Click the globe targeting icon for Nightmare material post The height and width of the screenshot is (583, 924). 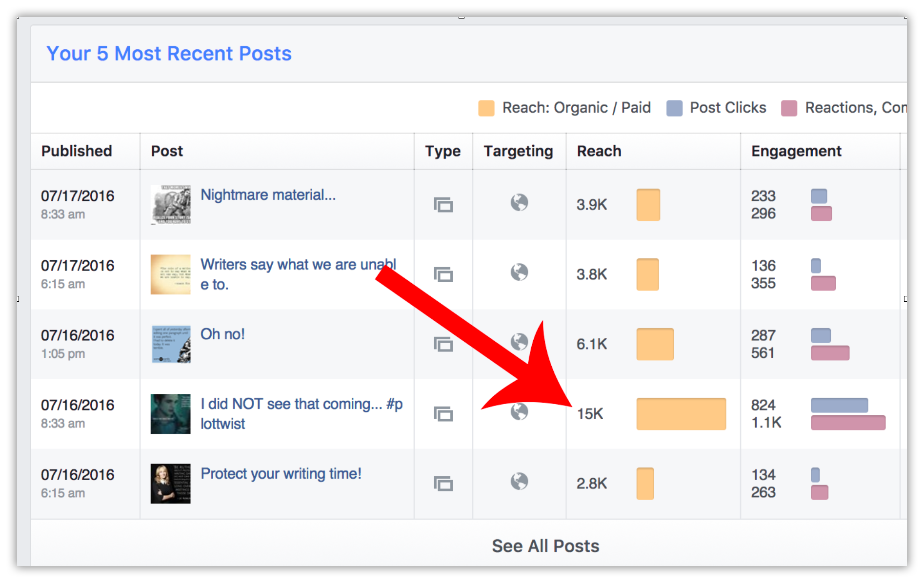click(x=519, y=202)
